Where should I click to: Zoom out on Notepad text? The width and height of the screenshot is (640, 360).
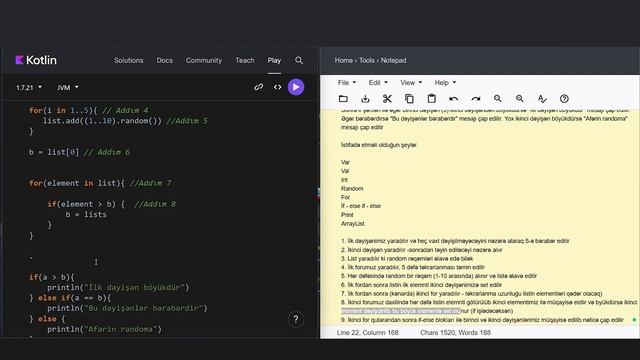coord(520,98)
